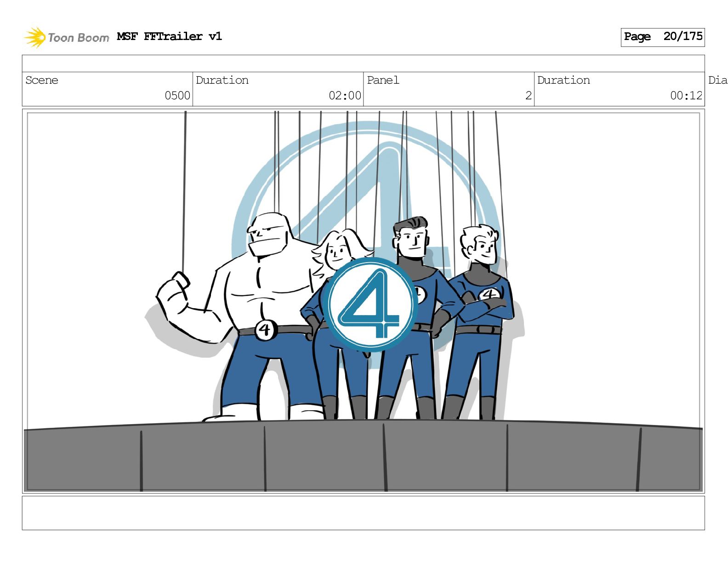Viewport: 728px width, 563px height.
Task: Click the panel duration value '00:12'
Action: tap(686, 95)
